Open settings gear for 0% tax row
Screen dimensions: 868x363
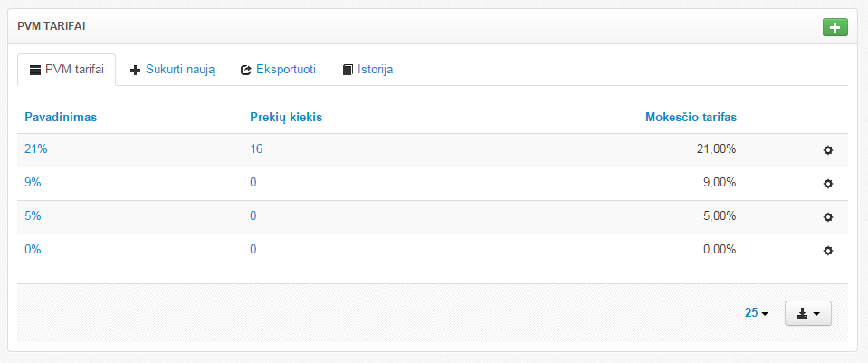(x=827, y=251)
